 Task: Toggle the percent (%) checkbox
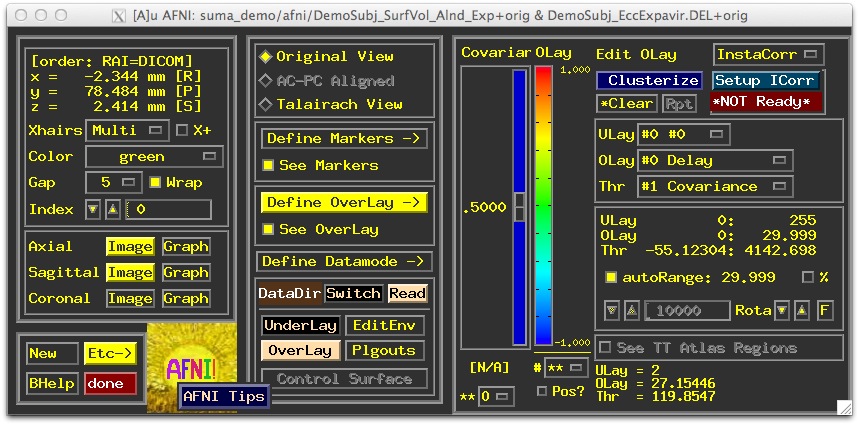(x=808, y=277)
